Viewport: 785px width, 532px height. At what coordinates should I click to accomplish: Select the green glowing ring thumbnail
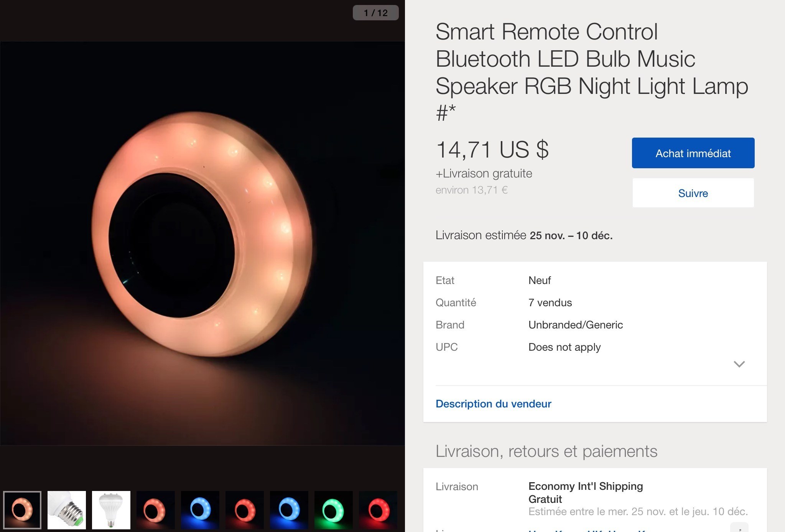pyautogui.click(x=334, y=510)
